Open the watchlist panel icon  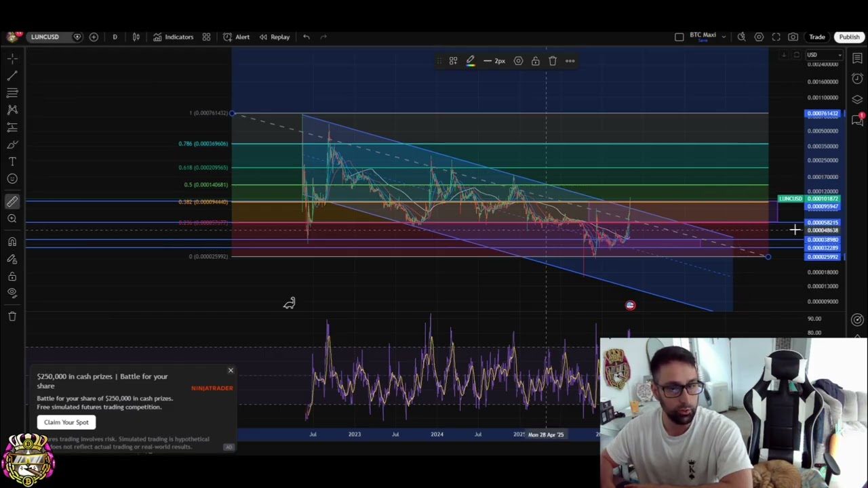[857, 59]
